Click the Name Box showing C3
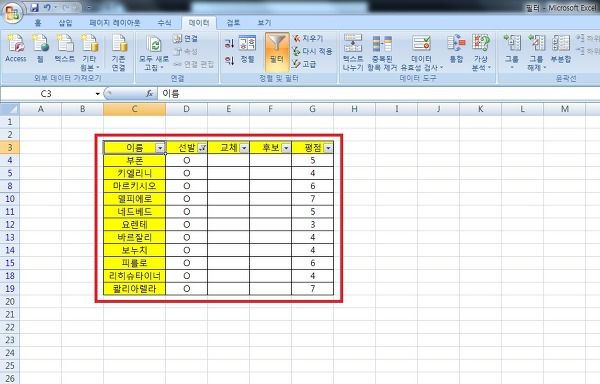The width and height of the screenshot is (600, 384). [x=46, y=94]
